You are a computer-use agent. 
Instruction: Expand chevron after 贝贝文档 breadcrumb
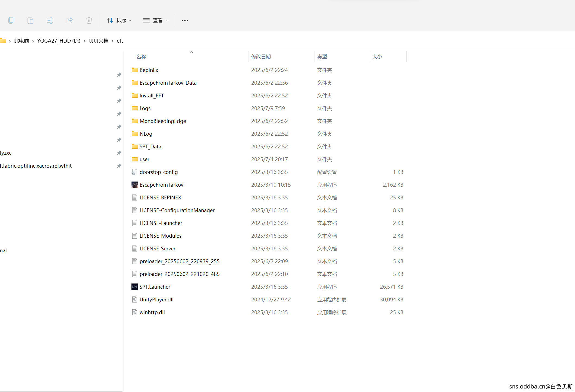pyautogui.click(x=112, y=41)
